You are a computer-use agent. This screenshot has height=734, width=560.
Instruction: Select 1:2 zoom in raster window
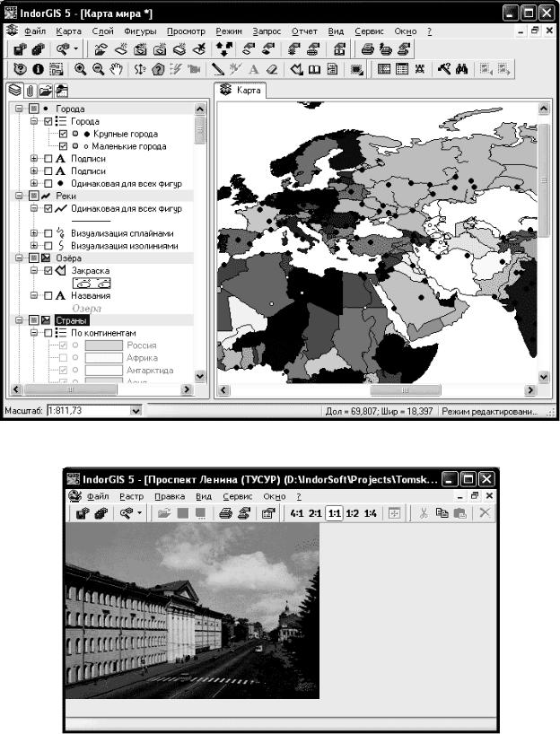pos(352,513)
